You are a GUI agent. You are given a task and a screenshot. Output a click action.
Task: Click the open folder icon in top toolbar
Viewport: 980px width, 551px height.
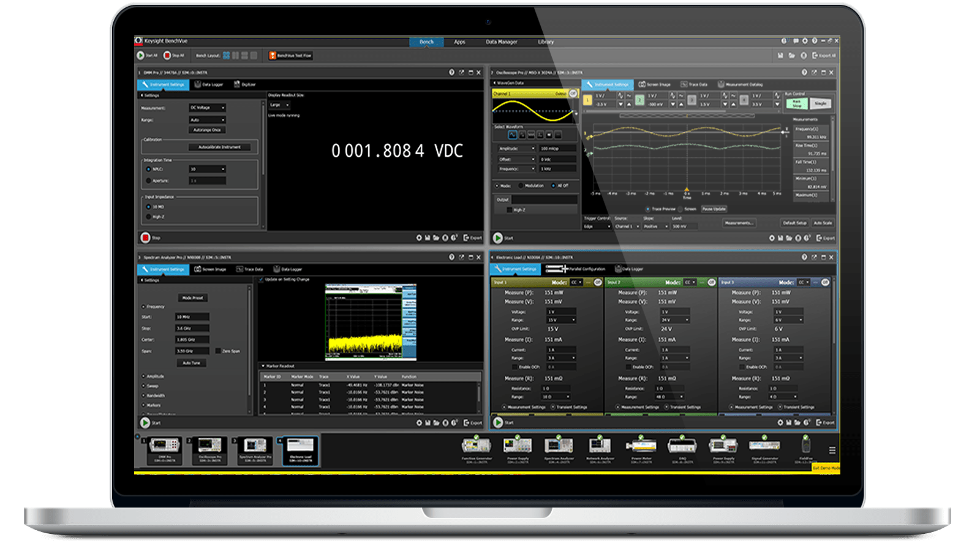click(x=791, y=55)
